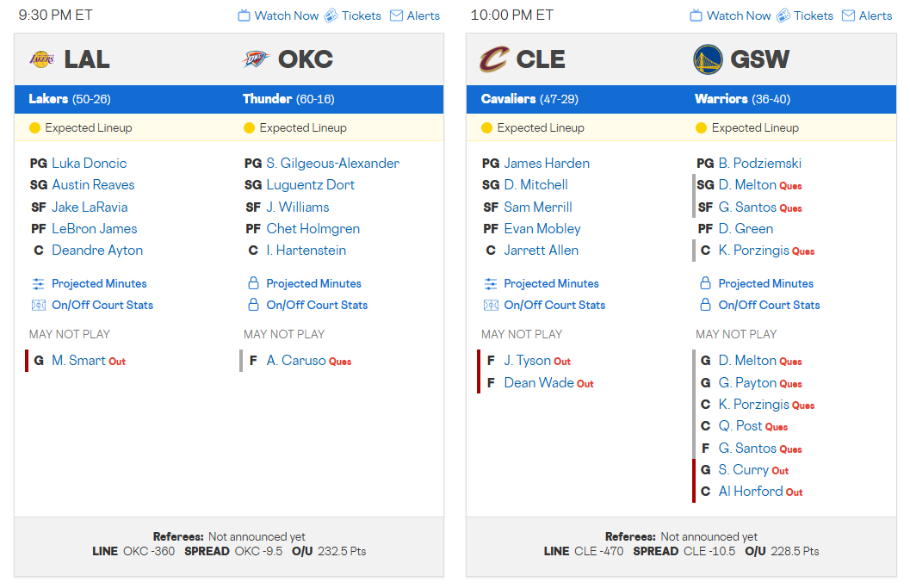This screenshot has width=910, height=588.
Task: Open Alerts for the CLE-GSW game
Action: click(867, 15)
